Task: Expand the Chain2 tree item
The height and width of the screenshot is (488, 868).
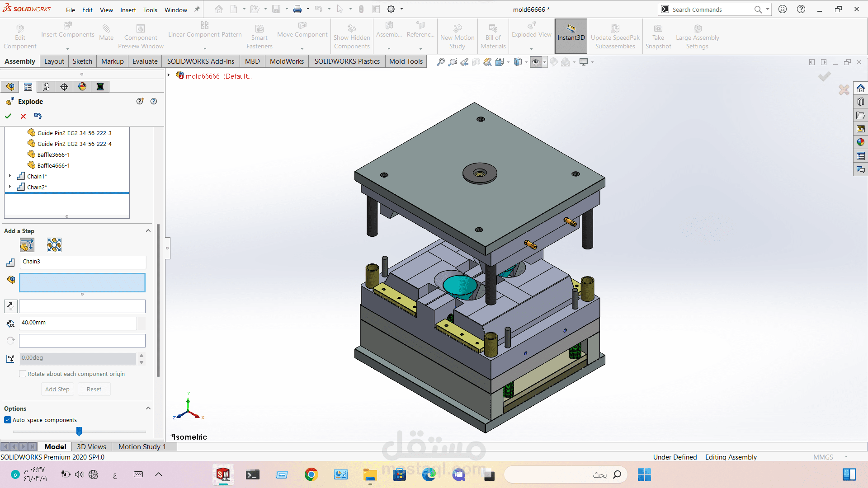Action: pyautogui.click(x=10, y=187)
